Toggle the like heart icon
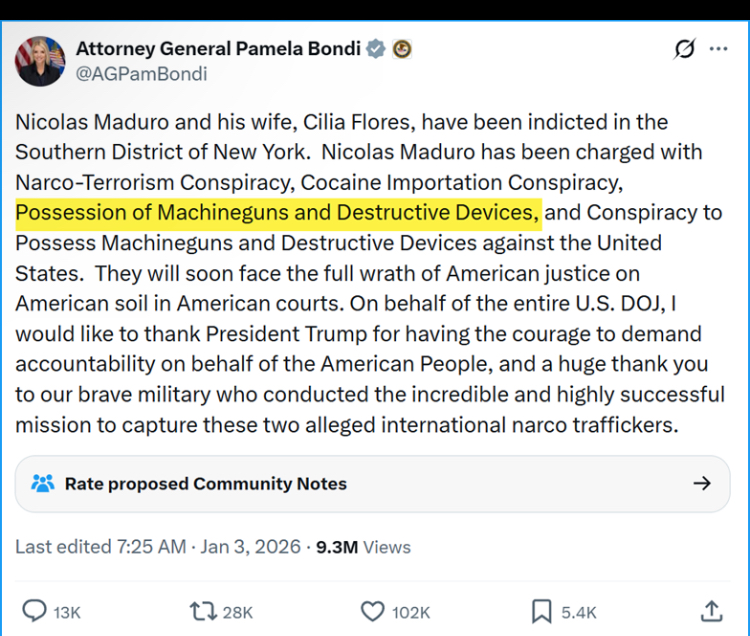The height and width of the screenshot is (636, 750). tap(372, 611)
